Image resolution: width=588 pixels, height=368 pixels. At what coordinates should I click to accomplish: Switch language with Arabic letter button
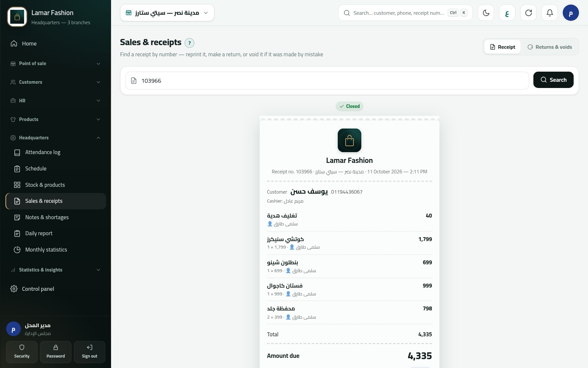[x=507, y=13]
